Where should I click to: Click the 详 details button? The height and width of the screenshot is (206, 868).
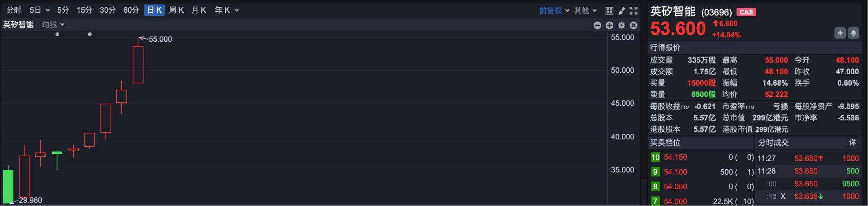tap(853, 143)
